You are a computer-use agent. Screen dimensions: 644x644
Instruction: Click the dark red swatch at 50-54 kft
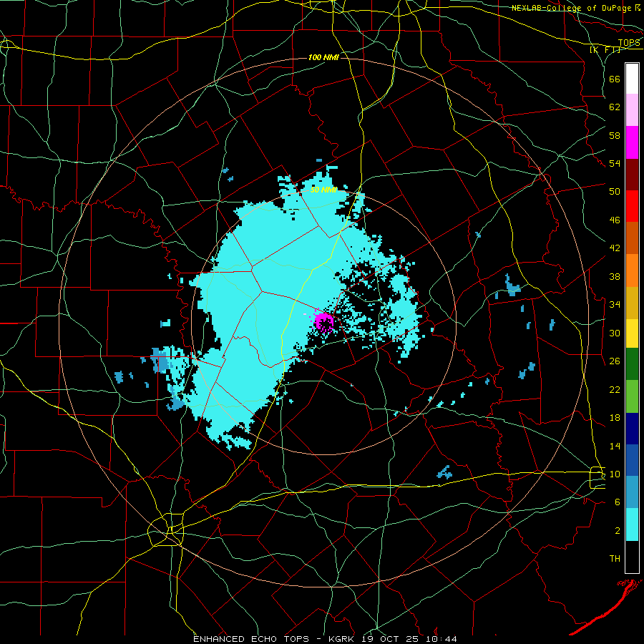point(632,174)
